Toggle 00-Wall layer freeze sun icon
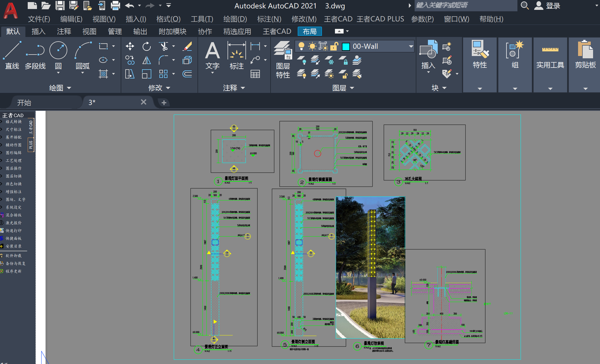This screenshot has height=364, width=600. coord(312,46)
